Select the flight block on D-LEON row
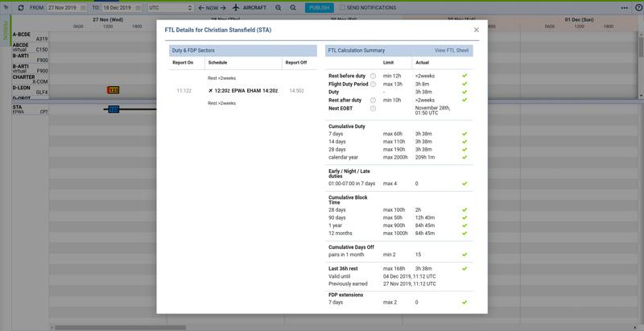Image resolution: width=644 pixels, height=331 pixels. tap(114, 90)
